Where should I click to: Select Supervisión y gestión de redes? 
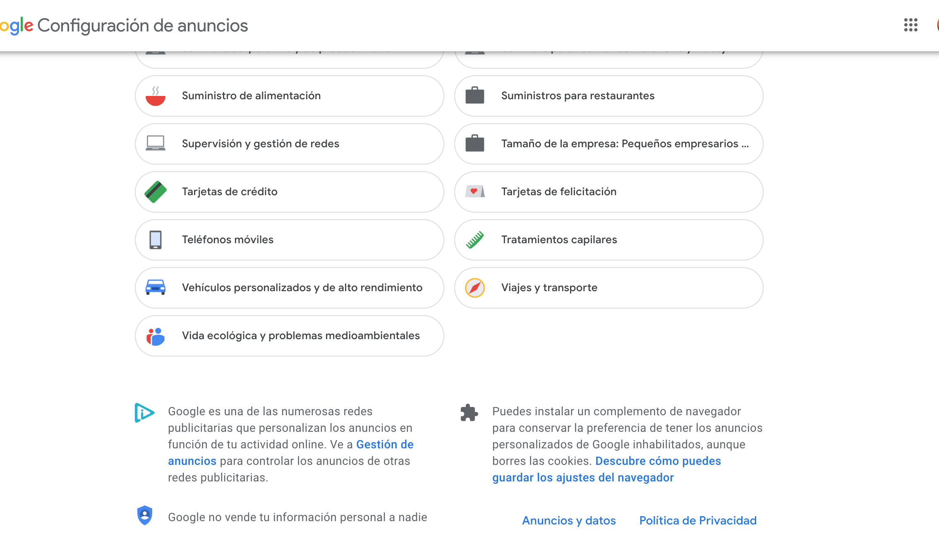[261, 144]
